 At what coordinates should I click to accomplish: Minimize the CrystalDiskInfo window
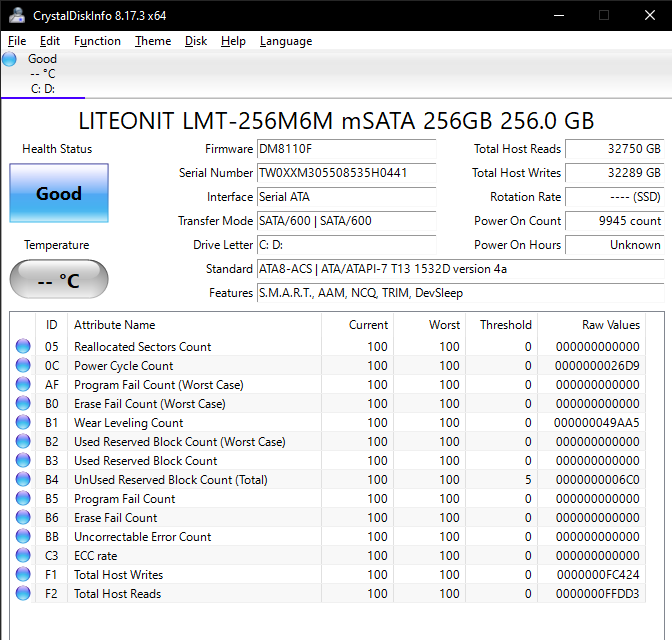click(559, 15)
